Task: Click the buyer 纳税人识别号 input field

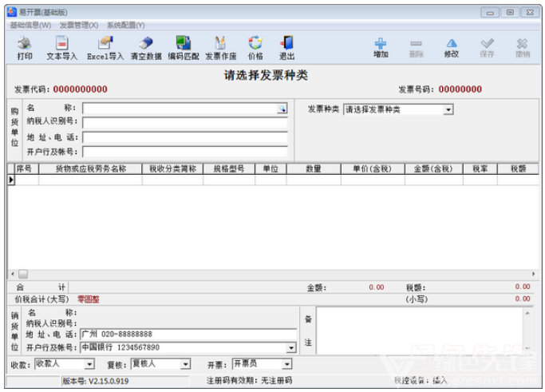Action: click(185, 122)
